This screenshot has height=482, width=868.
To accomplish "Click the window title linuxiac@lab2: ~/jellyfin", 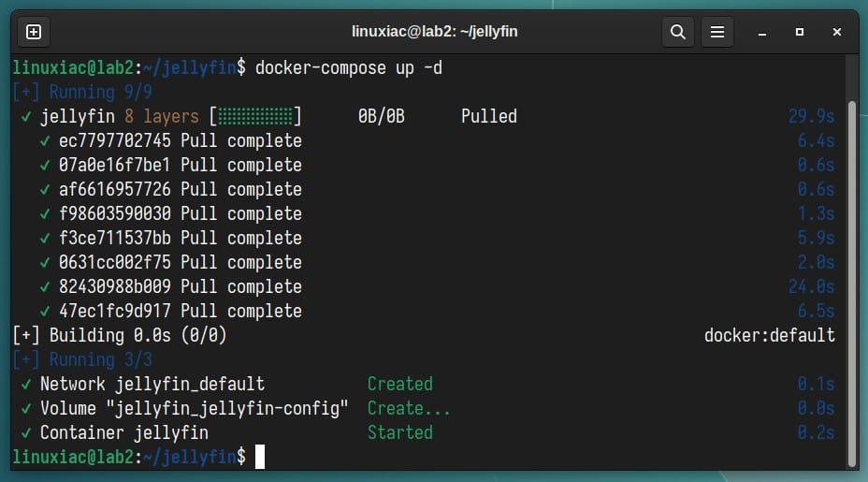I will (434, 32).
